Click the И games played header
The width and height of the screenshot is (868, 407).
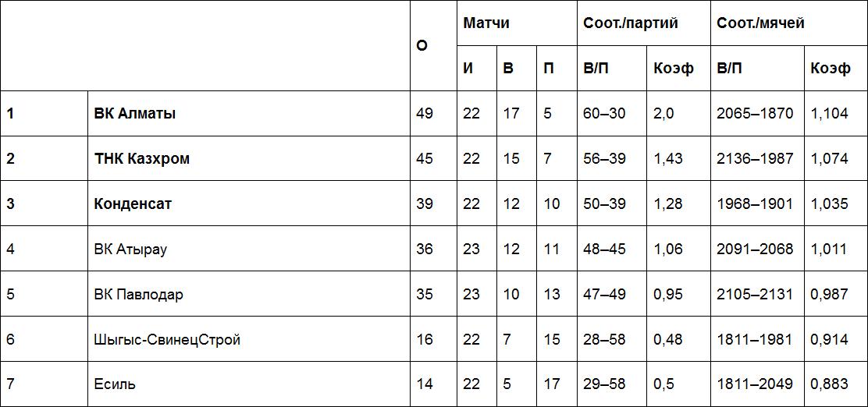[x=468, y=68]
